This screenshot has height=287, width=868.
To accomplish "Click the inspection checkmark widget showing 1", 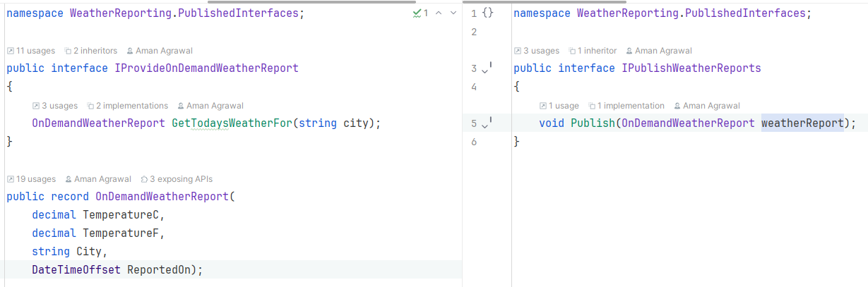I will [421, 13].
